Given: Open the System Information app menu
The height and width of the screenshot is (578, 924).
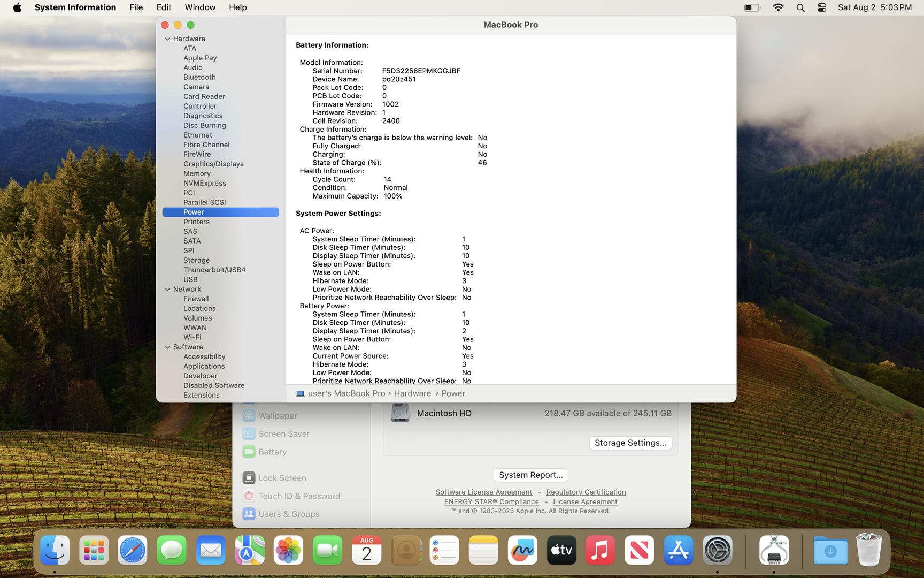Looking at the screenshot, I should pyautogui.click(x=75, y=7).
